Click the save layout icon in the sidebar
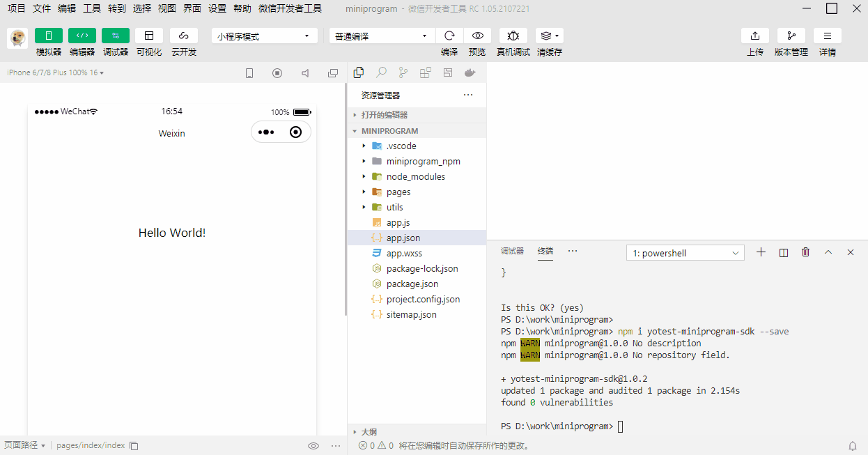 [448, 72]
